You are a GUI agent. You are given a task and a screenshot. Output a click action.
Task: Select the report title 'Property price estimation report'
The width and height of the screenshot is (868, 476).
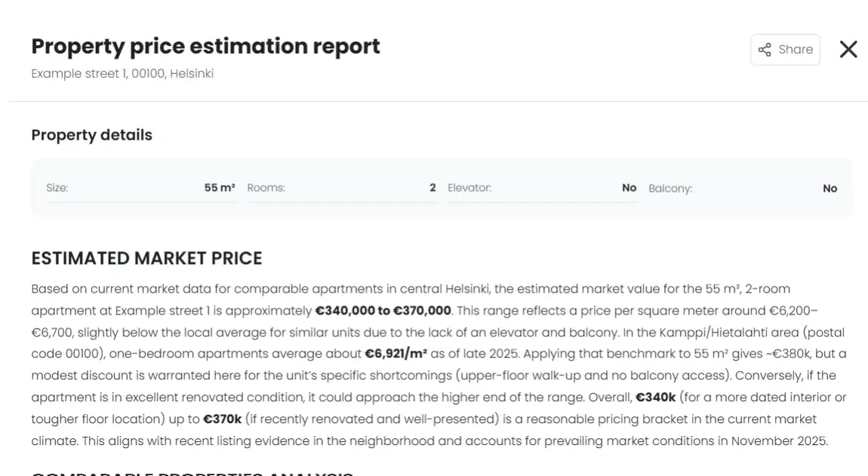pos(205,47)
